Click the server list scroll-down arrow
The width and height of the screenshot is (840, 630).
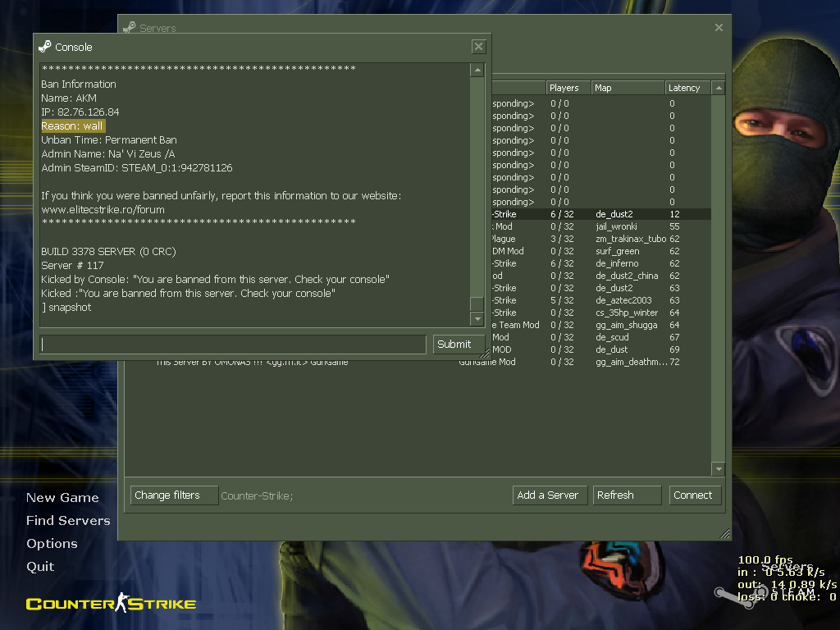pos(719,468)
